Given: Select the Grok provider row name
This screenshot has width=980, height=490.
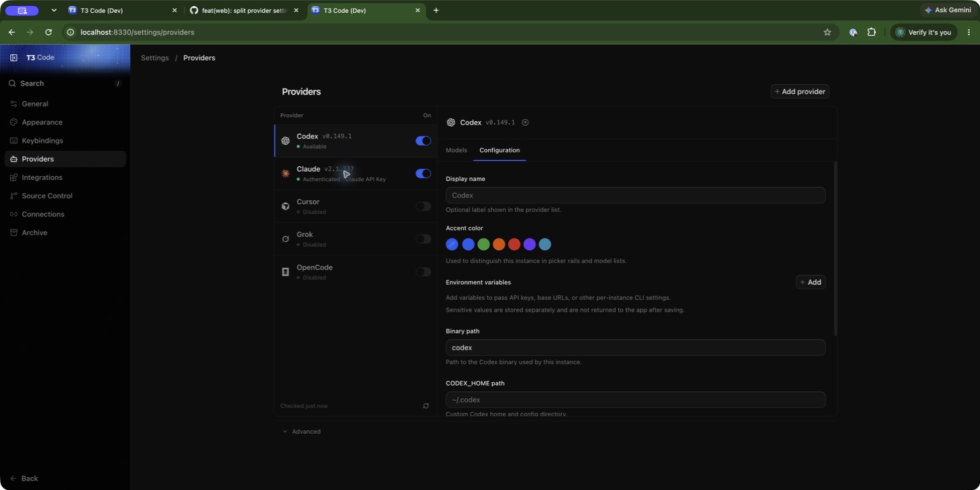Looking at the screenshot, I should tap(305, 235).
